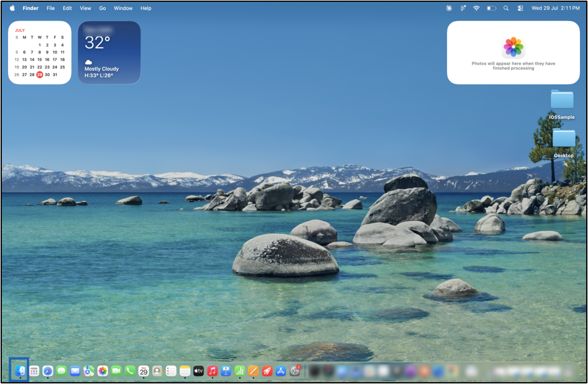Click the Wi-Fi status icon
Viewport: 588px width, 384px height.
(476, 8)
